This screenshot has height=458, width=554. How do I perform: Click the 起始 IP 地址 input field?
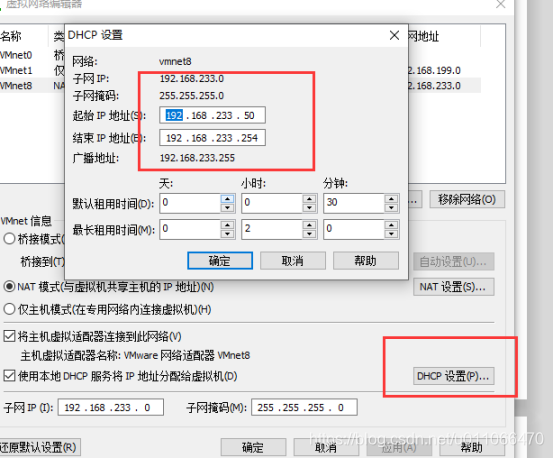[212, 115]
